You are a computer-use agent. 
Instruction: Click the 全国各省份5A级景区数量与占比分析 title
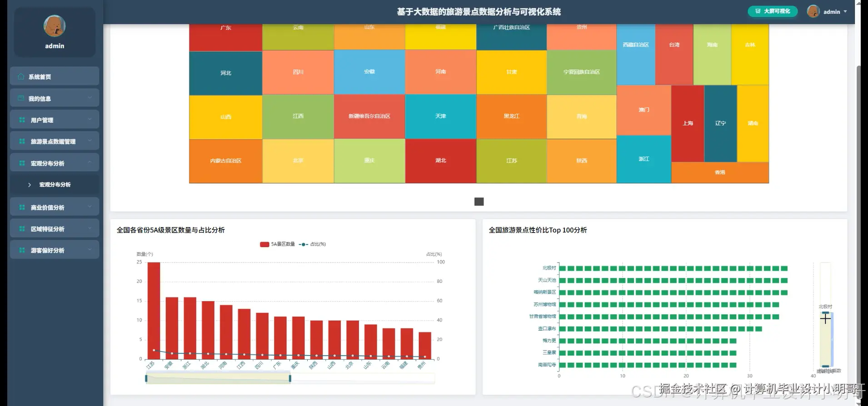(x=171, y=230)
